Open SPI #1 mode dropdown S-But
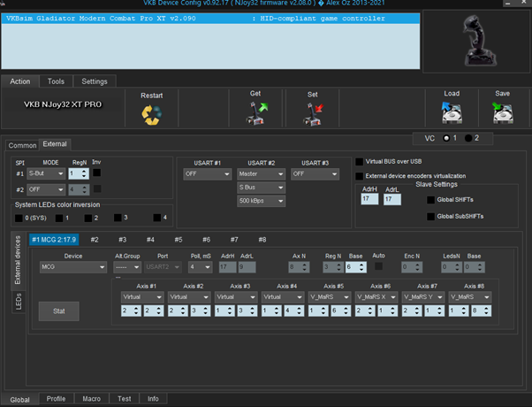This screenshot has height=407, width=532. (x=46, y=173)
